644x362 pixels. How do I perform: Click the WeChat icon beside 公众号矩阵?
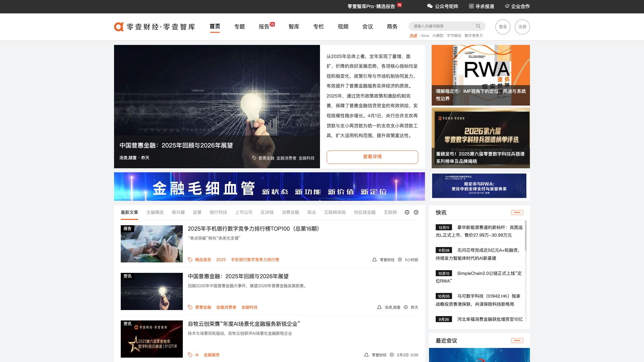click(x=430, y=6)
